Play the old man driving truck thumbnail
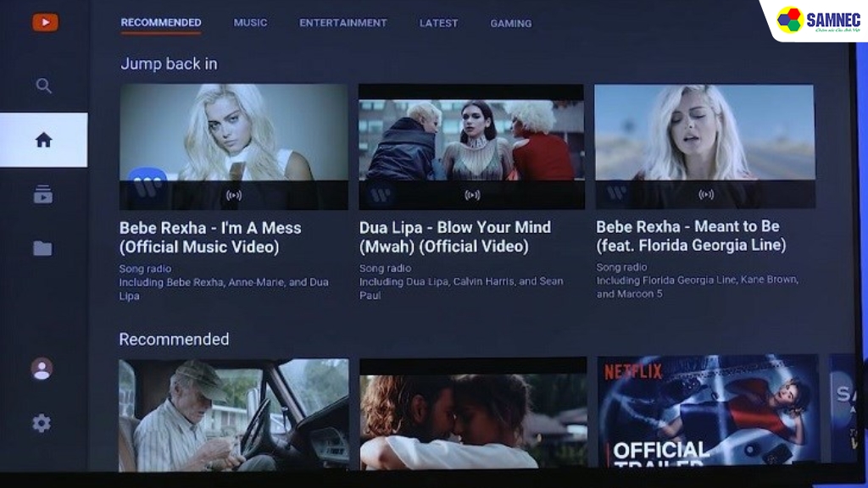868x488 pixels. [x=233, y=414]
